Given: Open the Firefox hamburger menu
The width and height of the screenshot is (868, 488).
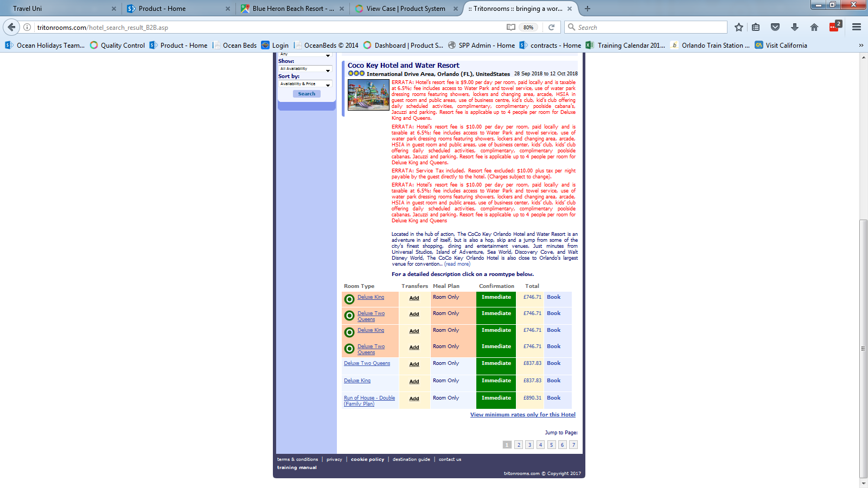Looking at the screenshot, I should [x=857, y=27].
